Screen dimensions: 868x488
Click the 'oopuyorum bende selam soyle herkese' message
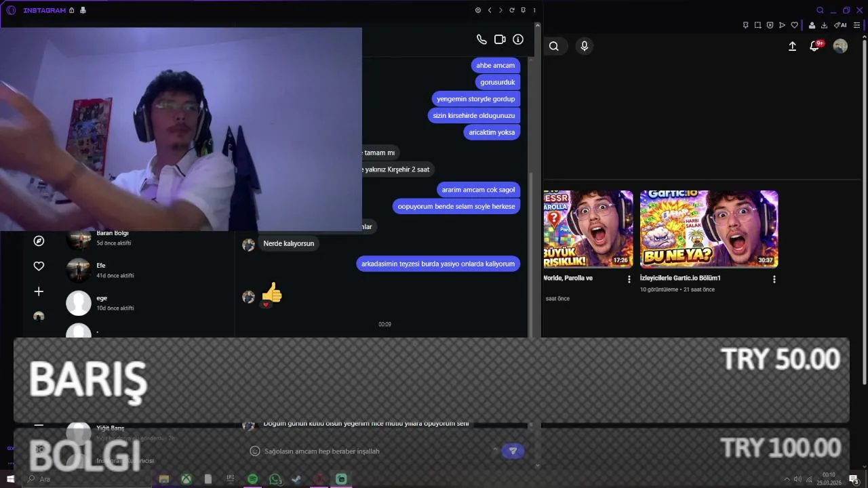(456, 206)
